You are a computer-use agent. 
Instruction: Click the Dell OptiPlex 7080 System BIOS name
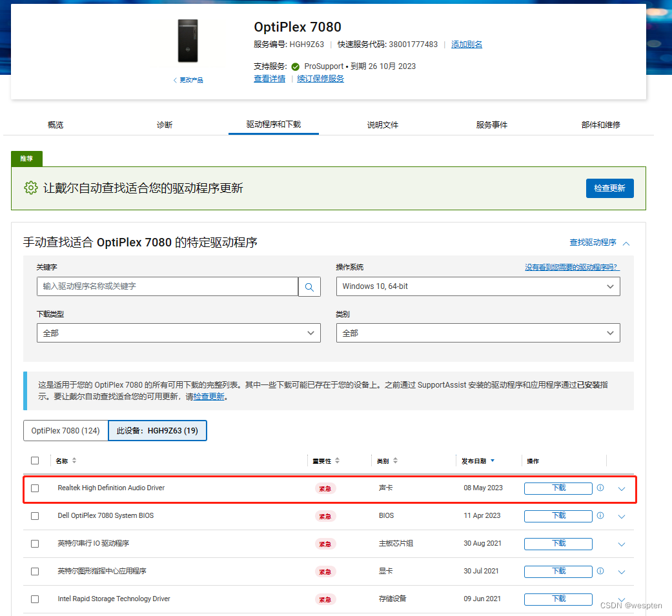(105, 516)
